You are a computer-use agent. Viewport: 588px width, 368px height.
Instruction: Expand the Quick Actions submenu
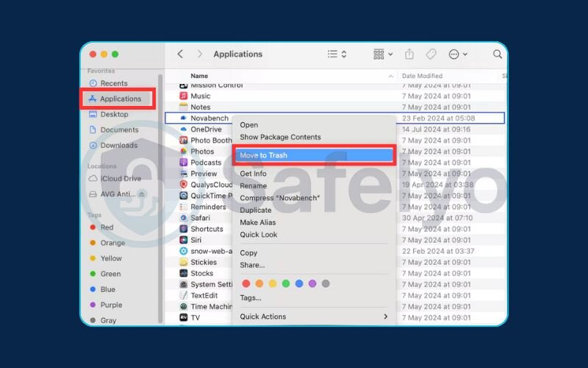tap(314, 316)
